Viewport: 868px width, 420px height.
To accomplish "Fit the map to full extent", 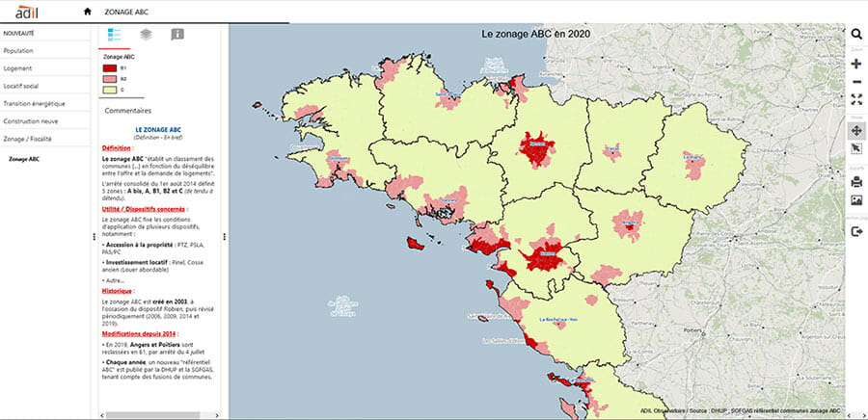I will (x=856, y=100).
